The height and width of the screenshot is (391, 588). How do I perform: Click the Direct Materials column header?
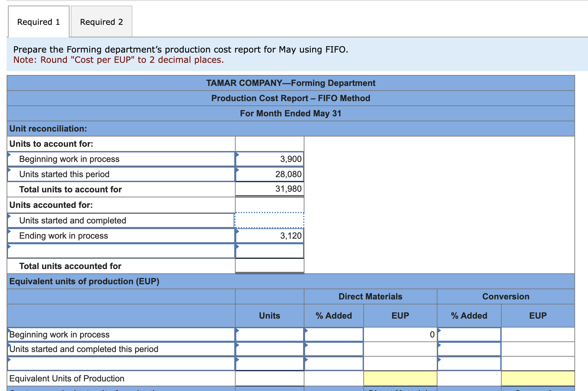(x=370, y=296)
